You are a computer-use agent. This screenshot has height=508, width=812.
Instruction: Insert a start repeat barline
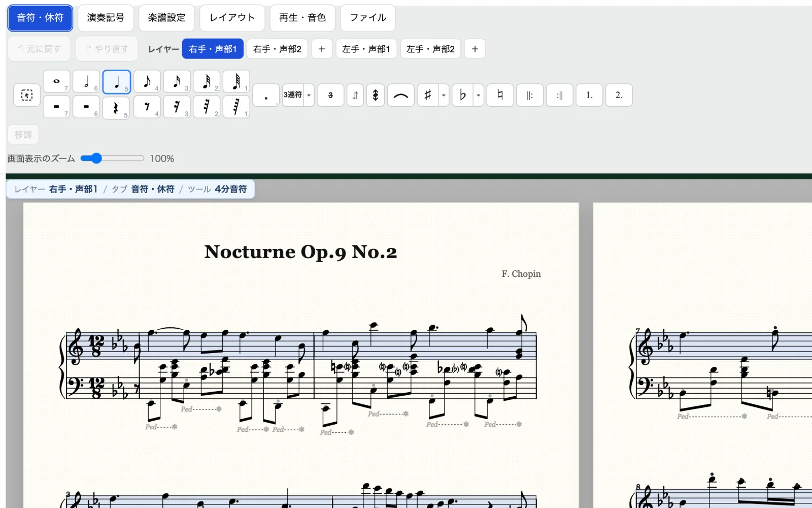coord(530,95)
